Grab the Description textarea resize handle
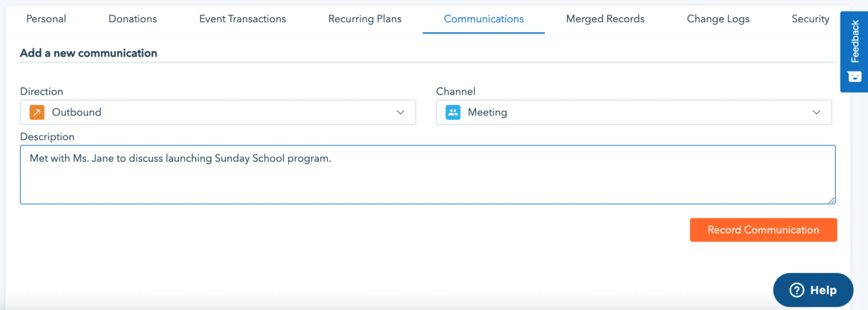This screenshot has height=310, width=868. 832,200
